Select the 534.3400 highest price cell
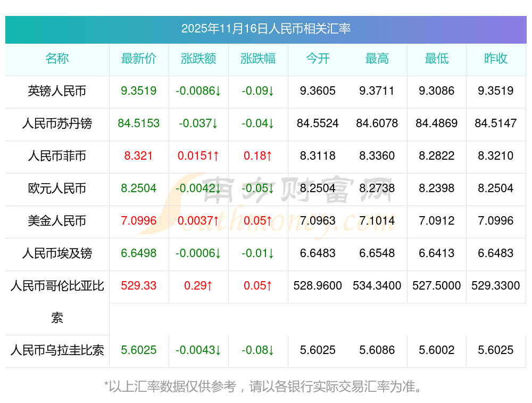Screen dimensions: 532x403 pyautogui.click(x=377, y=286)
